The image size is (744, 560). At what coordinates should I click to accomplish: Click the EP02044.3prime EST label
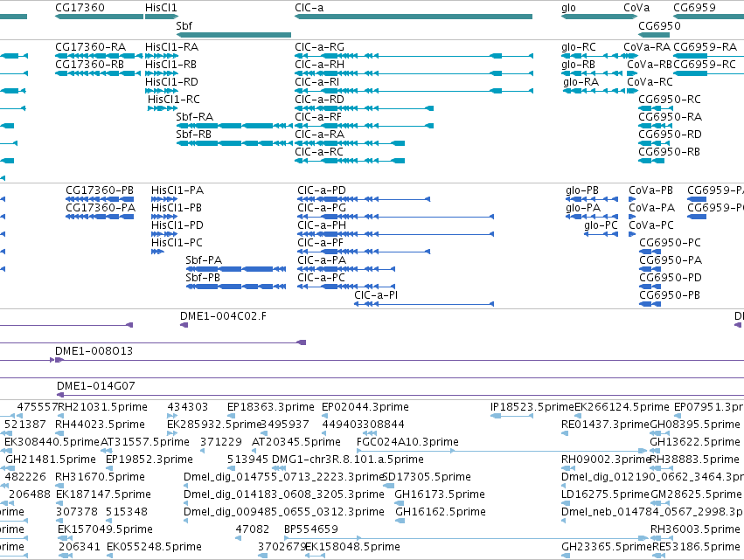(x=365, y=407)
